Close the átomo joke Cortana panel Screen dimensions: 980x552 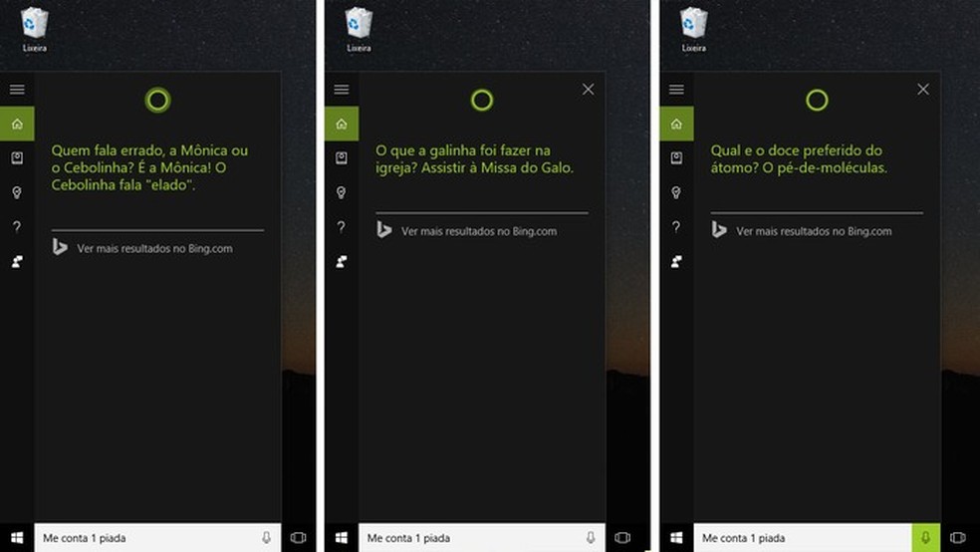click(x=923, y=90)
